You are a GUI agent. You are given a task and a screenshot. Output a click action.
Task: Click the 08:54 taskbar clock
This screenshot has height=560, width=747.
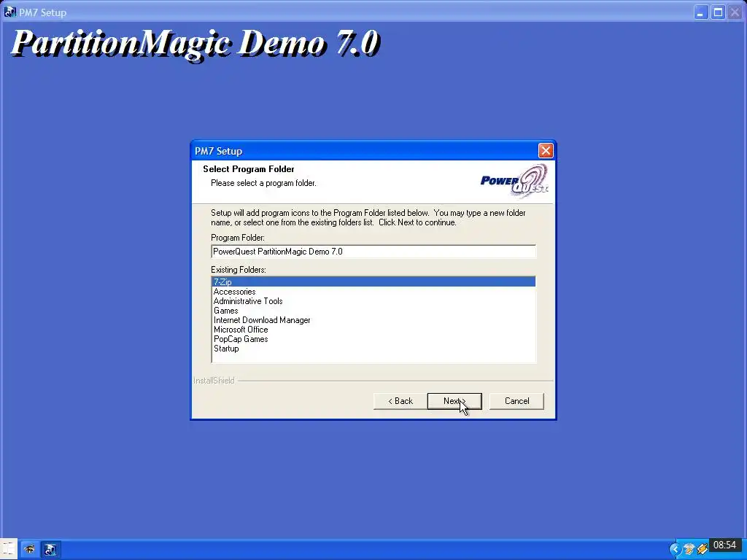[724, 545]
